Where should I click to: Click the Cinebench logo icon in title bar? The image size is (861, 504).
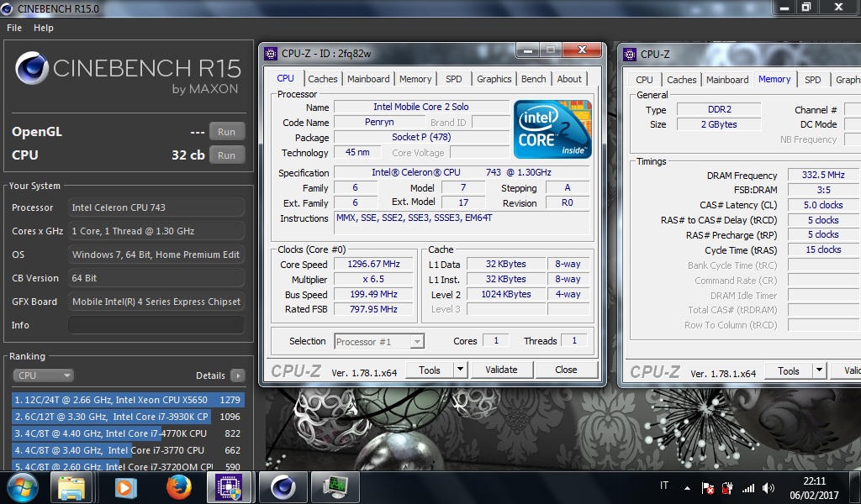coord(7,8)
